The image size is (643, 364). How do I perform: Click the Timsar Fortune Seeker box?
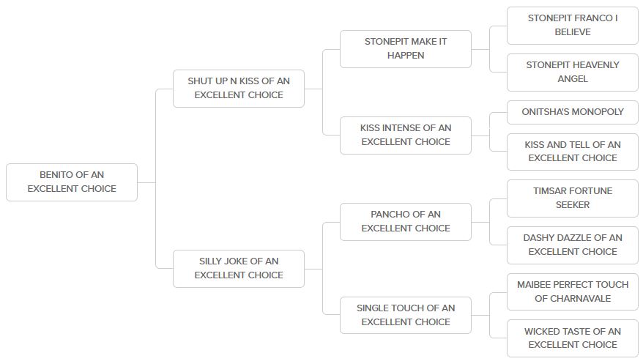point(573,198)
